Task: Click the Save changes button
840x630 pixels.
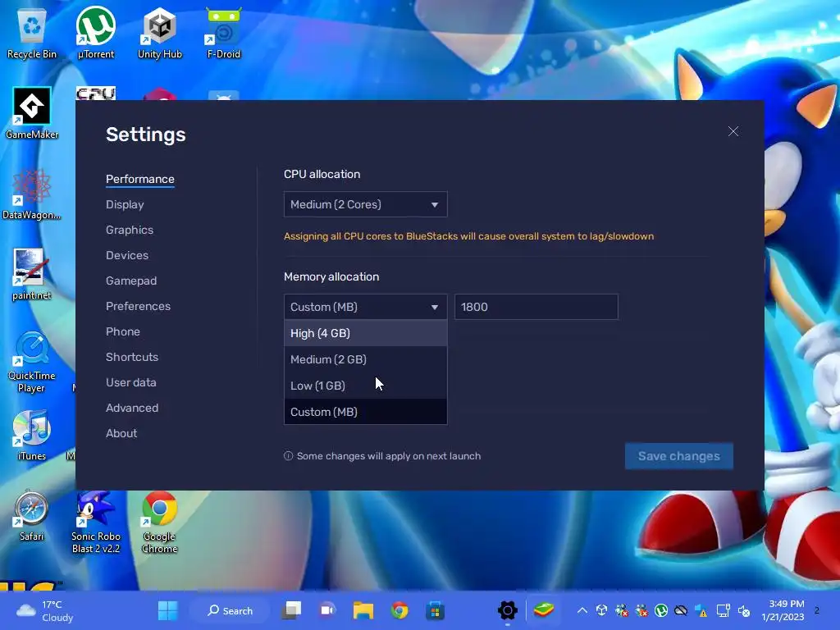Action: coord(678,456)
